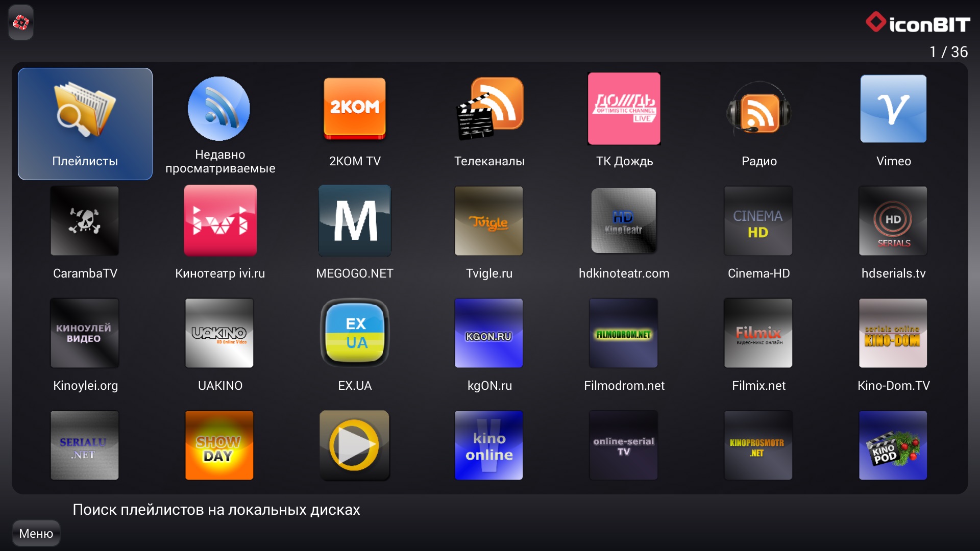Click the 1 / 36 page counter
980x551 pixels.
click(x=948, y=52)
